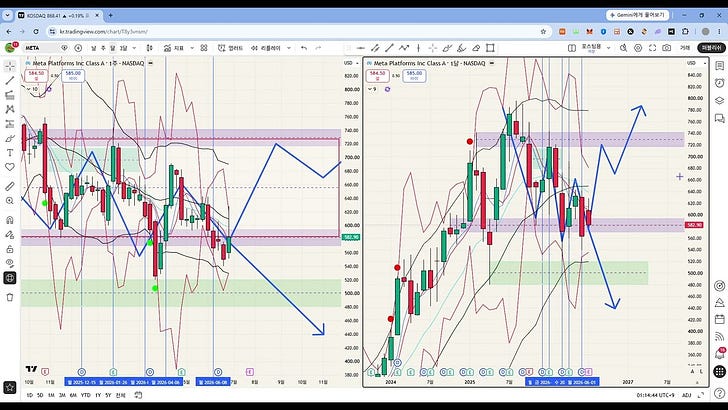
Task: Open the calendar panel in right sidebar
Action: [x=719, y=319]
